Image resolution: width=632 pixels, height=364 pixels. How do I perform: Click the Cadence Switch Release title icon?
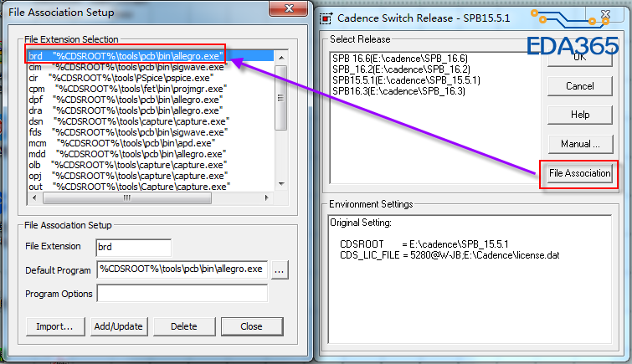[326, 18]
